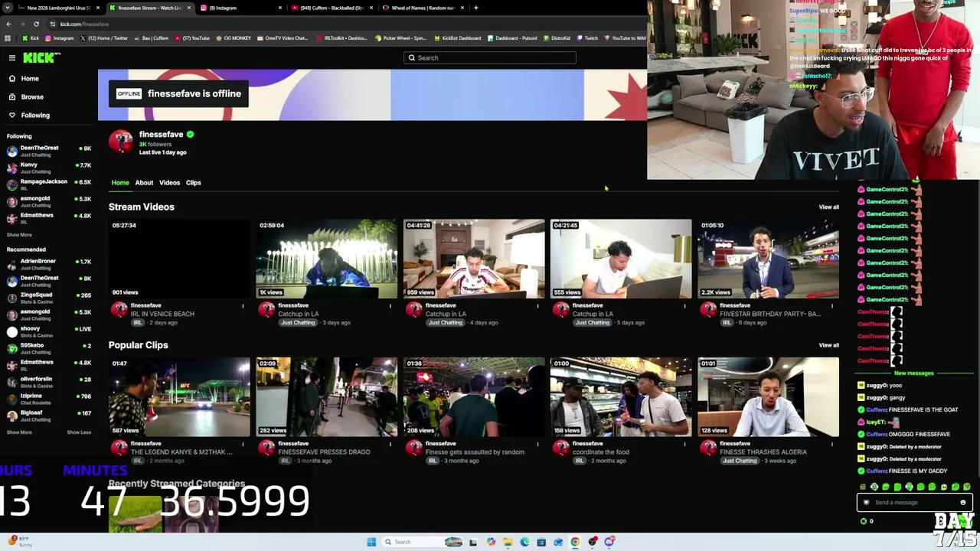The height and width of the screenshot is (551, 980).
Task: Open the Twitch bookmark
Action: pyautogui.click(x=588, y=38)
